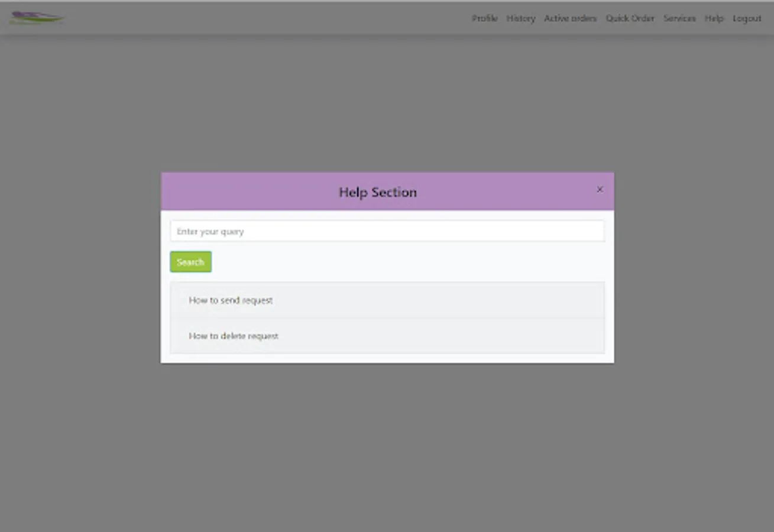Viewport: 774px width, 532px height.
Task: Open the 'How to delete request' topic
Action: [x=387, y=336]
